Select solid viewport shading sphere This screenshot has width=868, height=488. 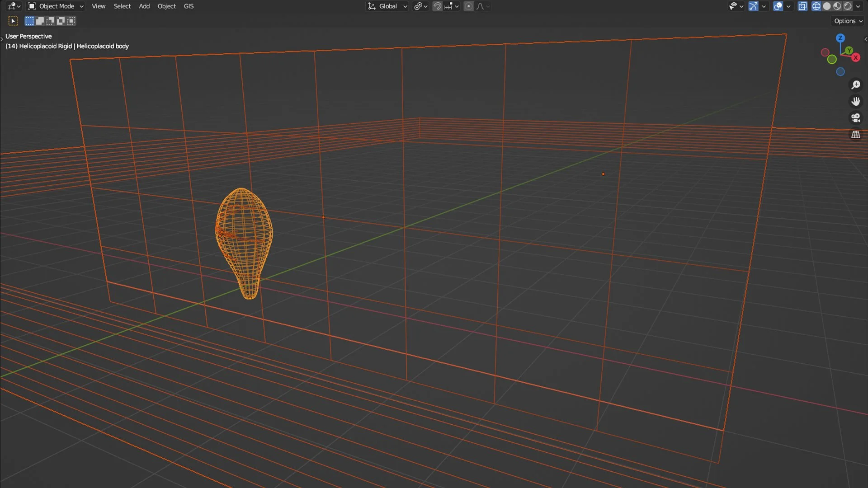[x=827, y=6]
